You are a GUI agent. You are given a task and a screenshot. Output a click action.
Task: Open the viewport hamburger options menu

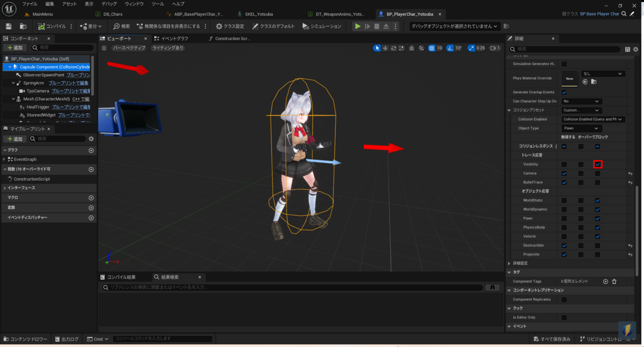pyautogui.click(x=104, y=48)
